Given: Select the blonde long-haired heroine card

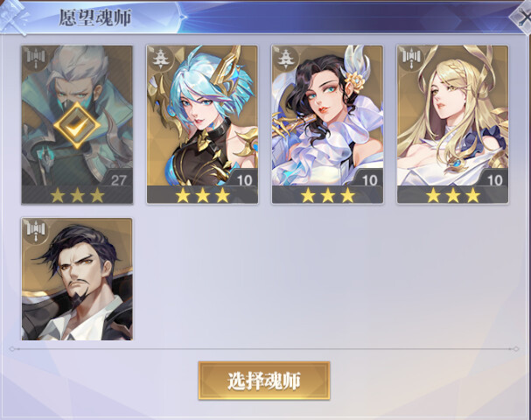Looking at the screenshot, I should [453, 124].
